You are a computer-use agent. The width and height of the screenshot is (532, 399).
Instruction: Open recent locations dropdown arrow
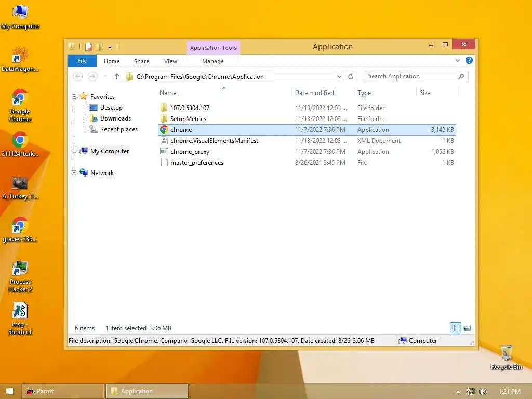tap(105, 77)
